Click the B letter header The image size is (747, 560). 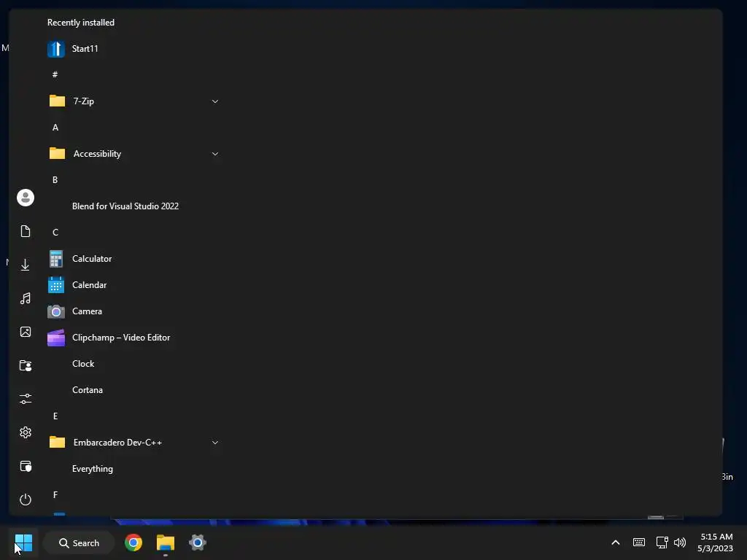(55, 179)
